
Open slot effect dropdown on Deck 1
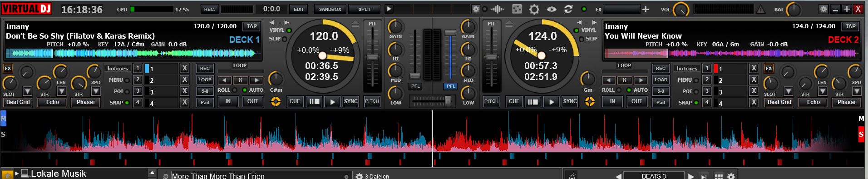point(27,91)
